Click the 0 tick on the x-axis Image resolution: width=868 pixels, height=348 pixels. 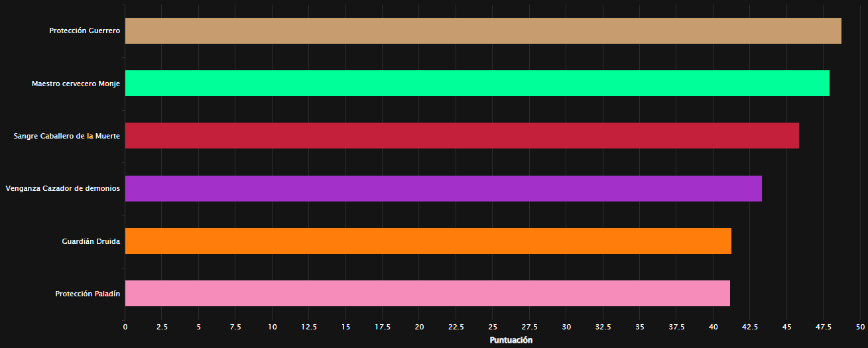pyautogui.click(x=125, y=327)
